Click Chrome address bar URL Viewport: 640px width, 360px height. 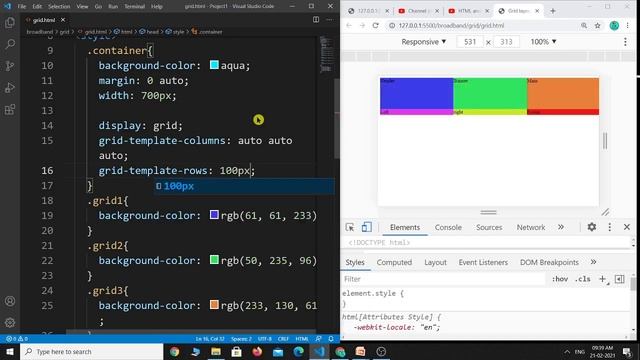451,25
